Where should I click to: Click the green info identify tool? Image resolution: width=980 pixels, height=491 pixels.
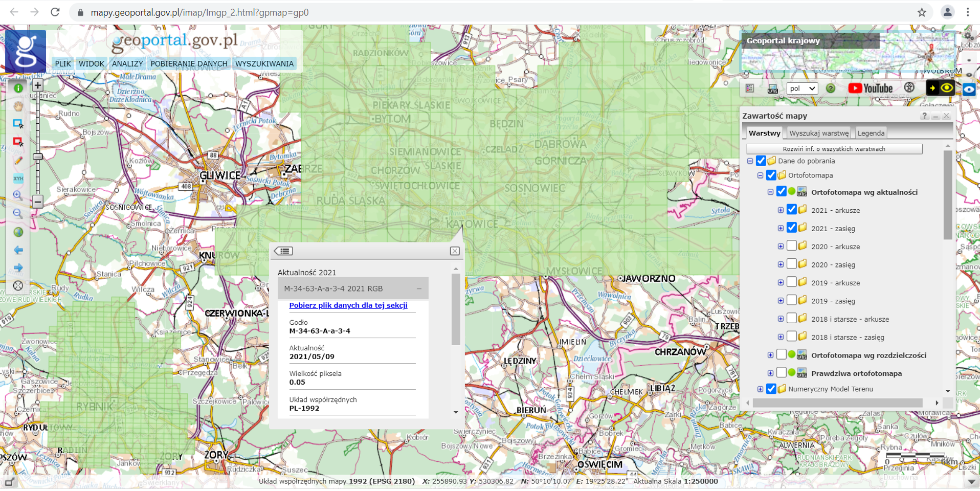18,88
